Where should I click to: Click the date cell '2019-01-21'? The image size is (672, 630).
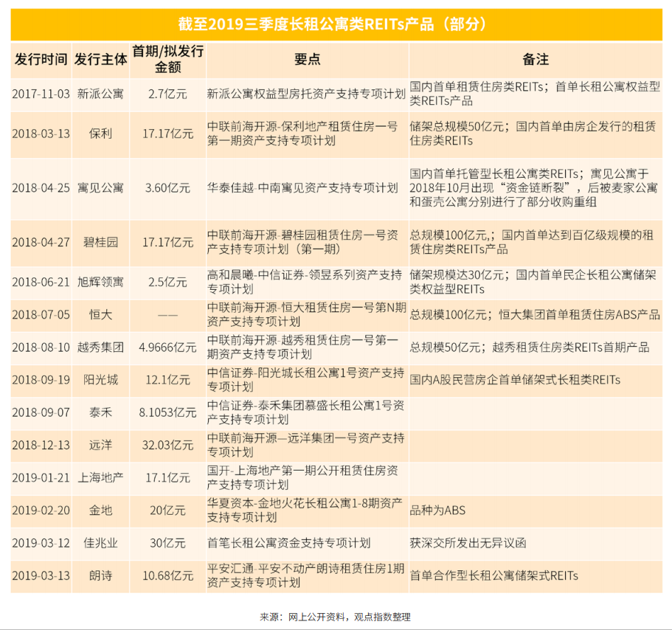[41, 478]
